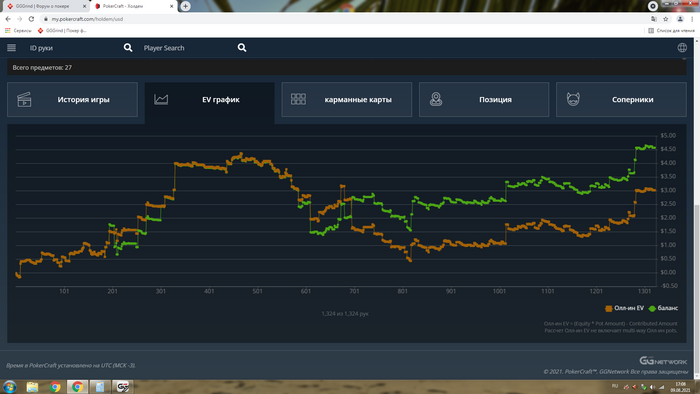Close the GGGrind browser tab
The image size is (700, 394).
point(84,6)
